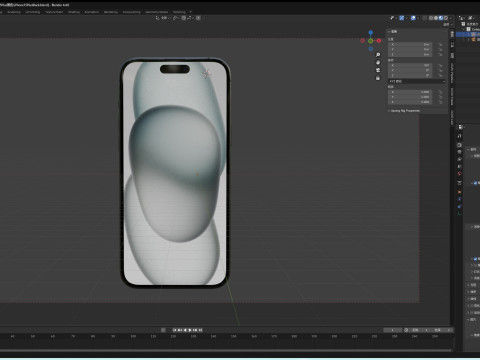This screenshot has height=360, width=480.
Task: Open snapping options dropdown in header
Action: pos(190,18)
